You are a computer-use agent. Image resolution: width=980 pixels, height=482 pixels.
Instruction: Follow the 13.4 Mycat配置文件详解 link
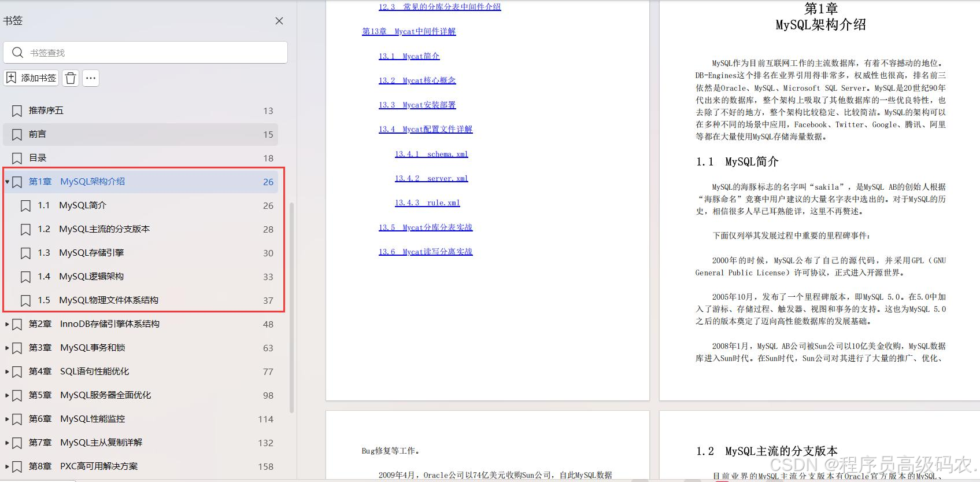(426, 129)
